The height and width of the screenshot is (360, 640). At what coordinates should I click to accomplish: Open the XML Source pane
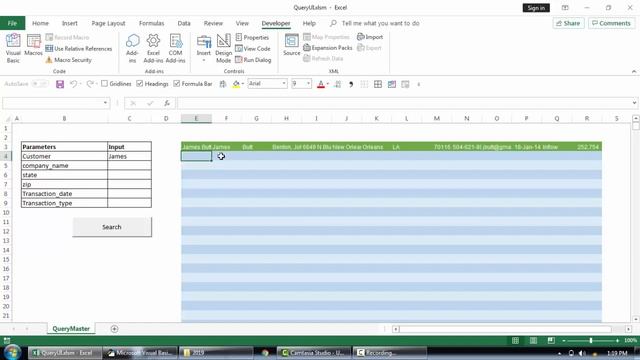291,45
